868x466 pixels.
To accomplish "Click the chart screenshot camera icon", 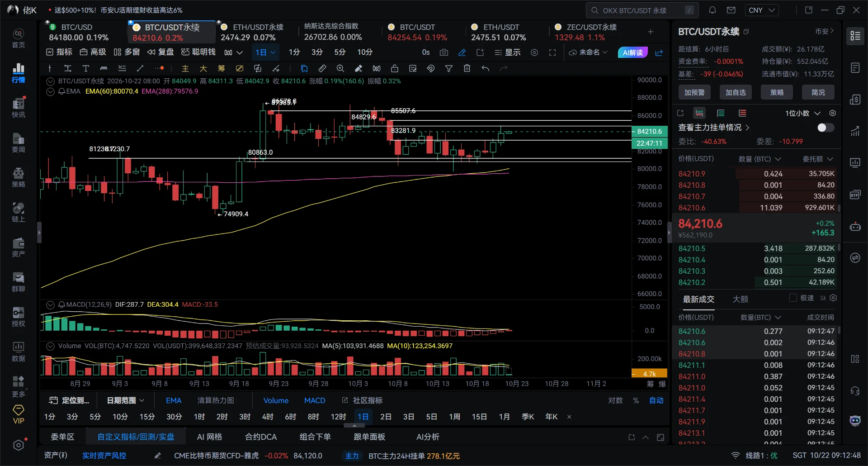I will coord(444,52).
